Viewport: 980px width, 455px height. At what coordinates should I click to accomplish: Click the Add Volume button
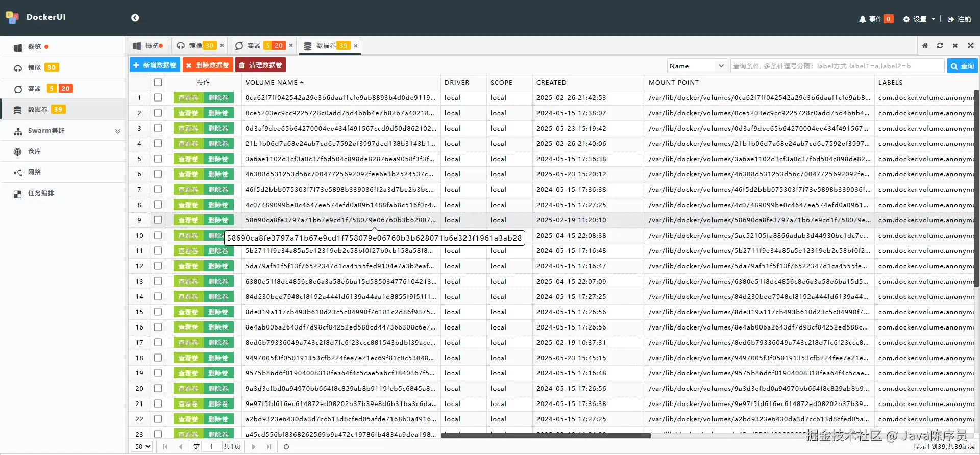[x=155, y=65]
